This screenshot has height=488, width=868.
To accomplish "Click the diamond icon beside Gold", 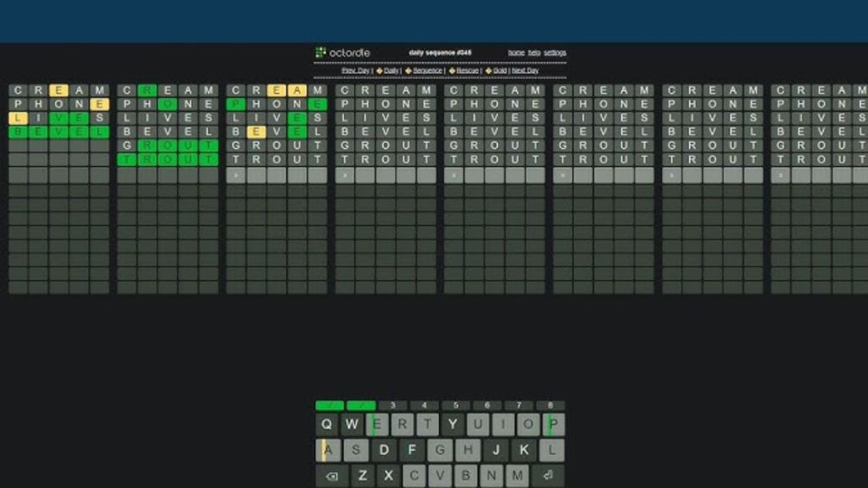I will click(488, 70).
